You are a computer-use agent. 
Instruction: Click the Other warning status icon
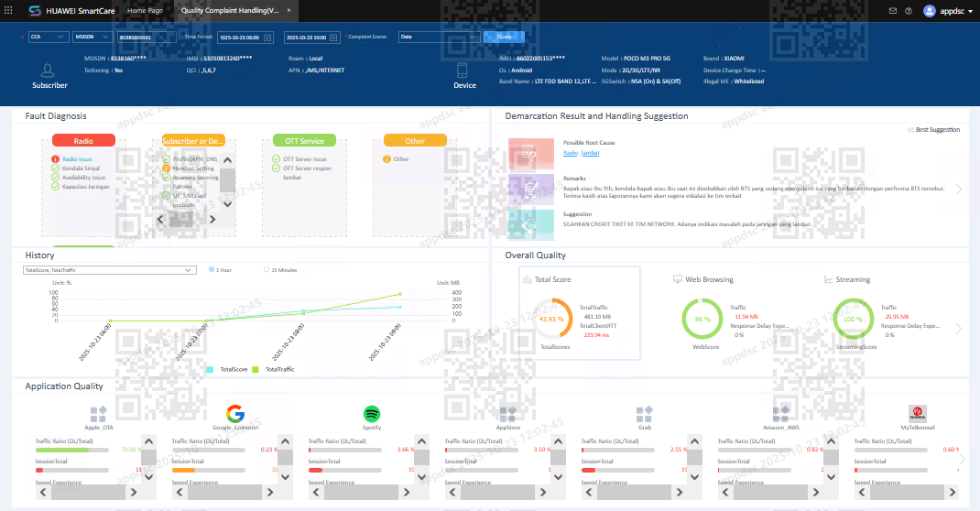387,159
